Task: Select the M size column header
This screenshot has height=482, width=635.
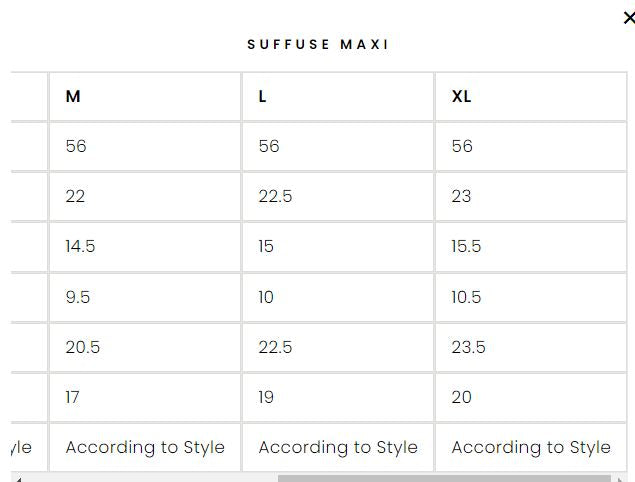Action: tap(73, 97)
